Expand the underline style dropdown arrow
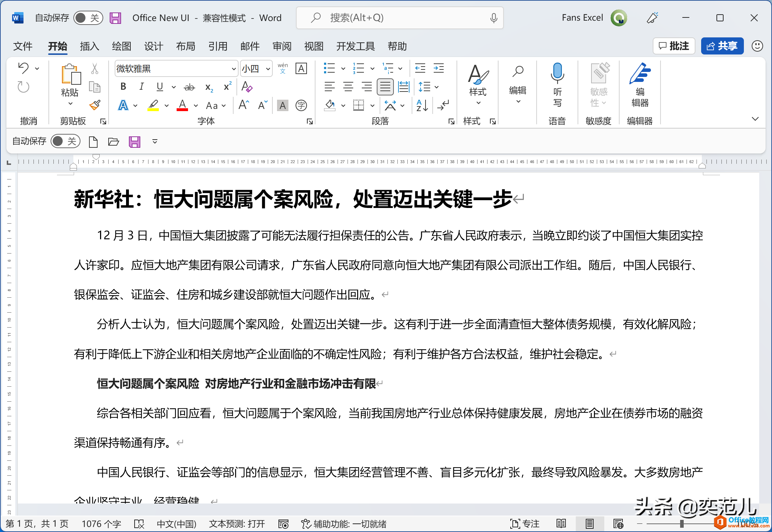772x532 pixels. (x=174, y=87)
